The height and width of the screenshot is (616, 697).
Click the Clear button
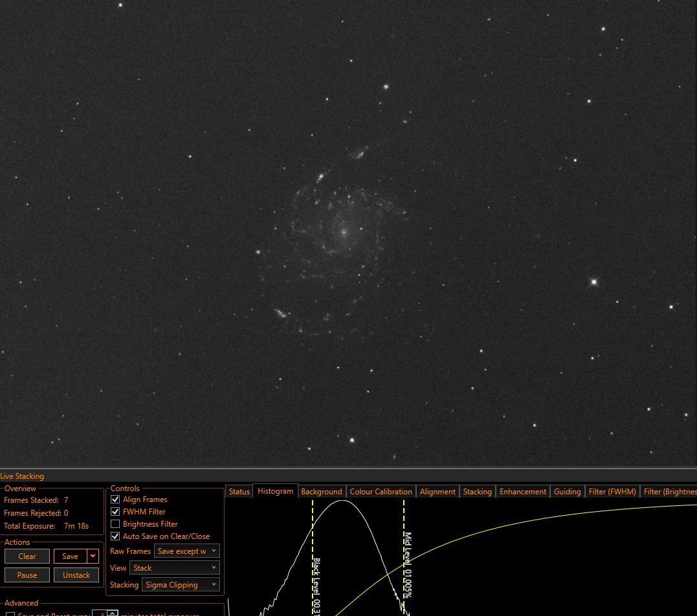coord(27,556)
